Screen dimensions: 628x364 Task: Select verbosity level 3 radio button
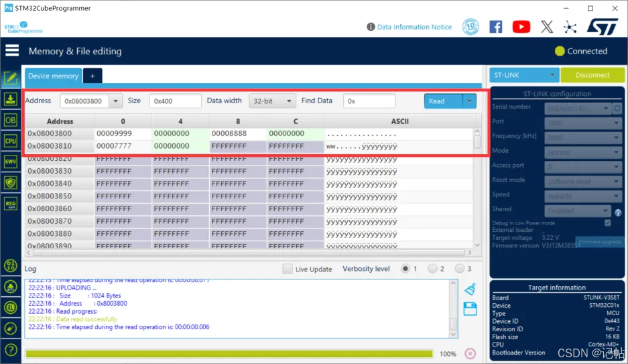[x=460, y=269]
